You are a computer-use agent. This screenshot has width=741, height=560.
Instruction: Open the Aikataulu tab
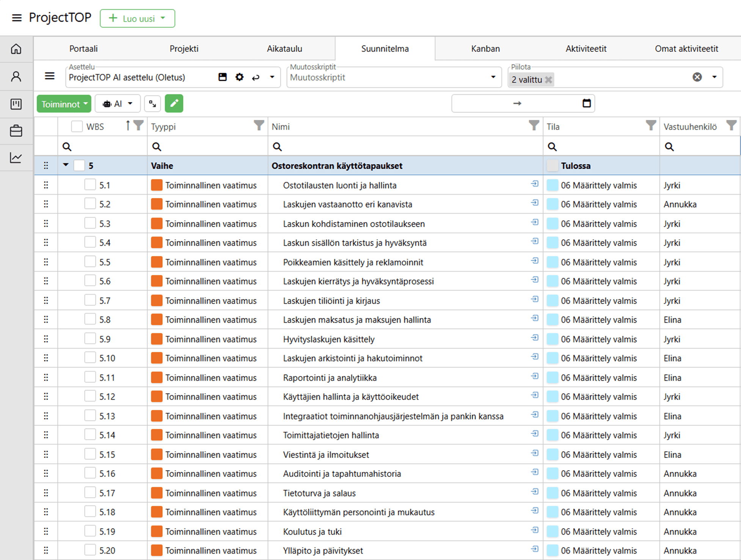[284, 49]
